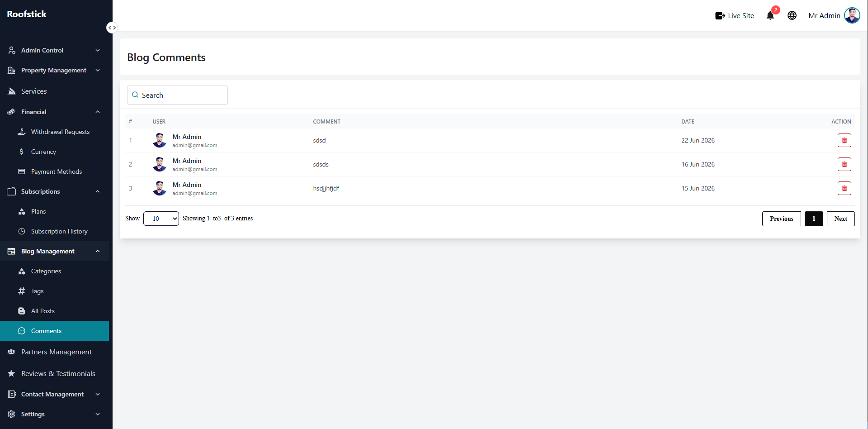Click the Mr Admin profile avatar in header
The height and width of the screenshot is (429, 868).
[852, 15]
